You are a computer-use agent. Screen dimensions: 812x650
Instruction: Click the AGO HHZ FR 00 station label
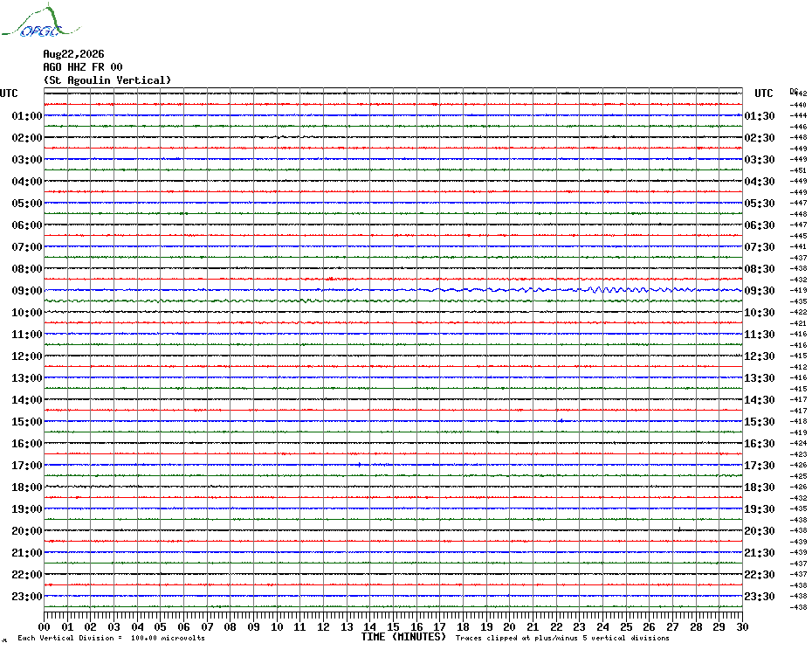tap(83, 67)
